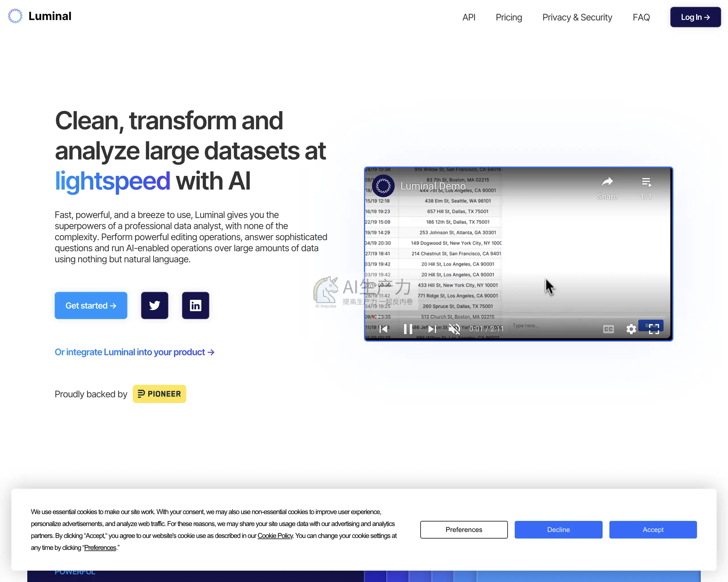Toggle closed captions on video
Image resolution: width=728 pixels, height=582 pixels.
click(609, 329)
